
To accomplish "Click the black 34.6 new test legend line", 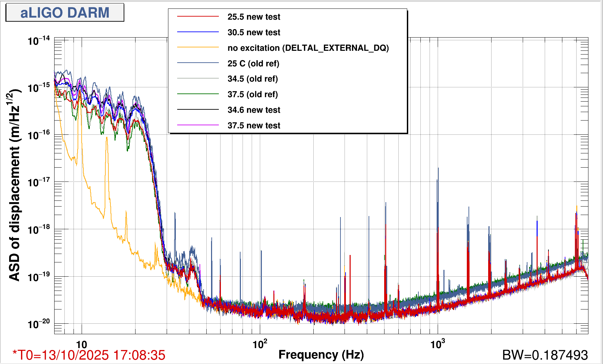I will tap(198, 110).
